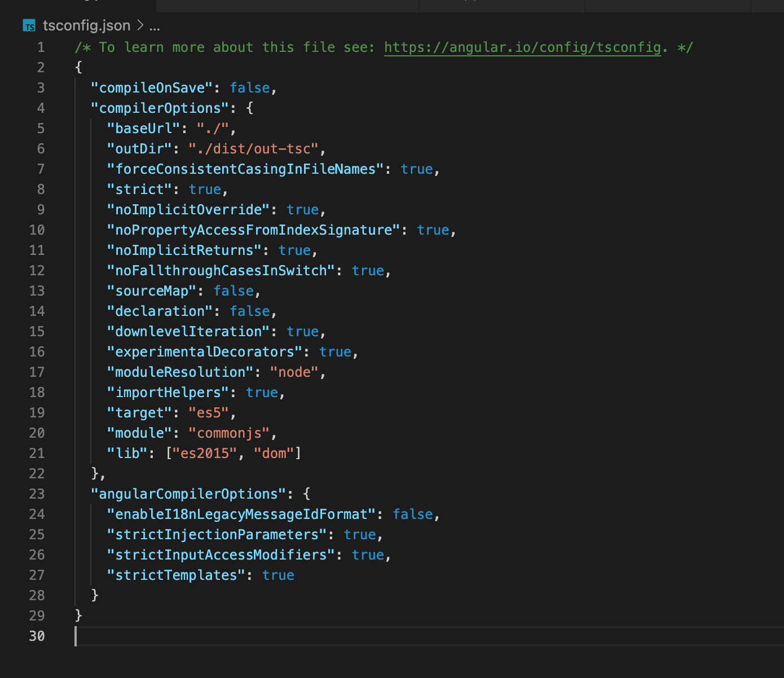
Task: Click the "dom" entry in lib
Action: (x=275, y=453)
